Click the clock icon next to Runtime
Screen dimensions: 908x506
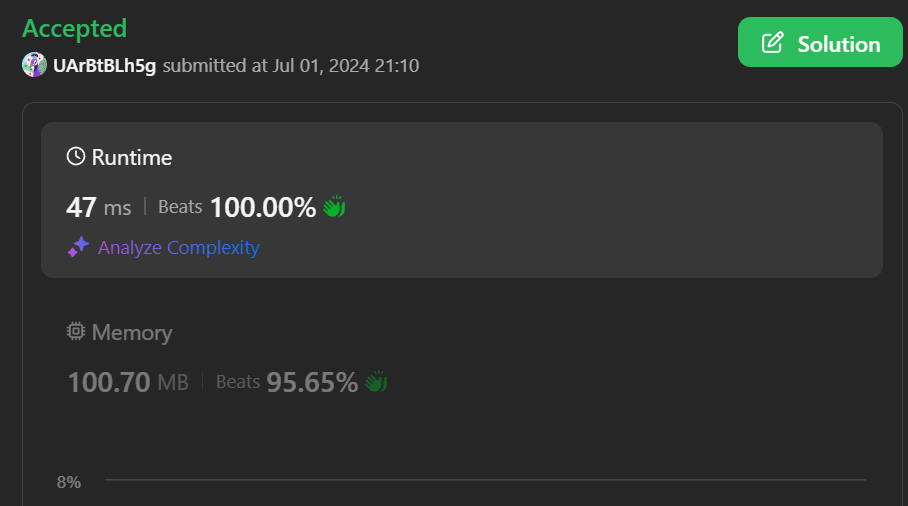click(x=76, y=156)
